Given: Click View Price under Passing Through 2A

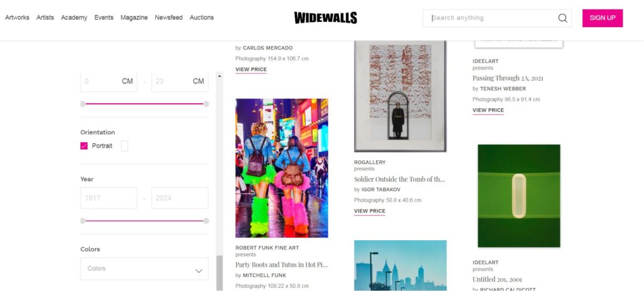Looking at the screenshot, I should (x=488, y=111).
